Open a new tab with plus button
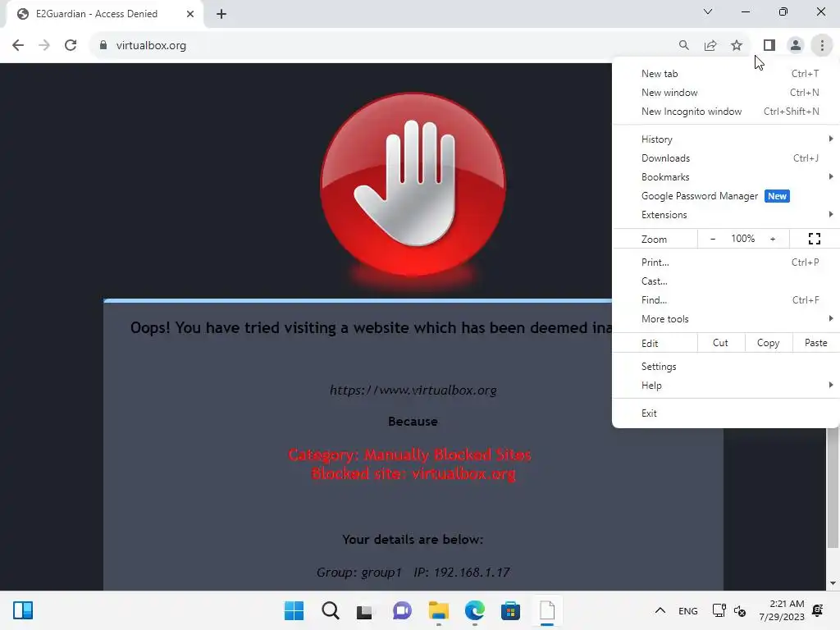This screenshot has width=840, height=630. (x=221, y=14)
